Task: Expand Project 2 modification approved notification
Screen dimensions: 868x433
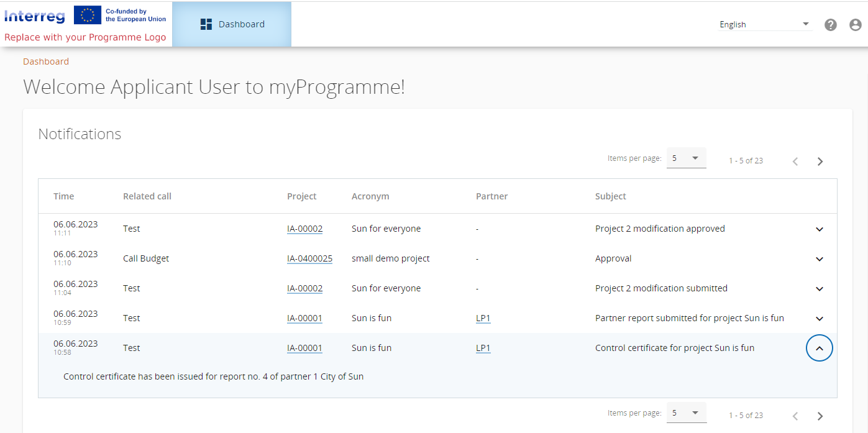Action: coord(819,229)
